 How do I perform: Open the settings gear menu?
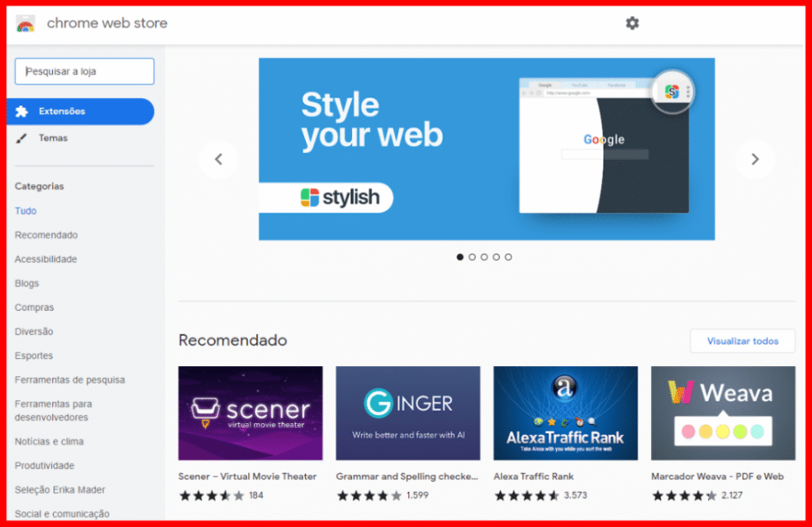click(x=632, y=23)
